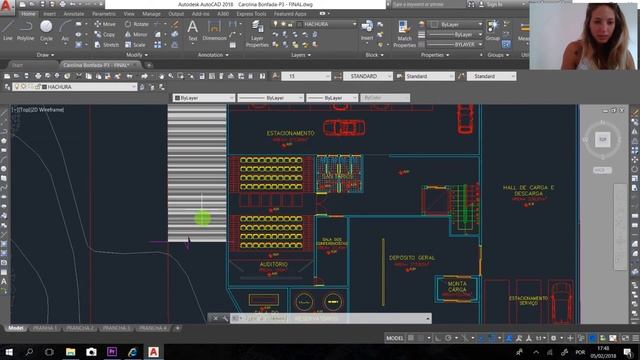This screenshot has height=360, width=640.
Task: Open the STANDARD dimension style dropdown
Action: coord(368,76)
